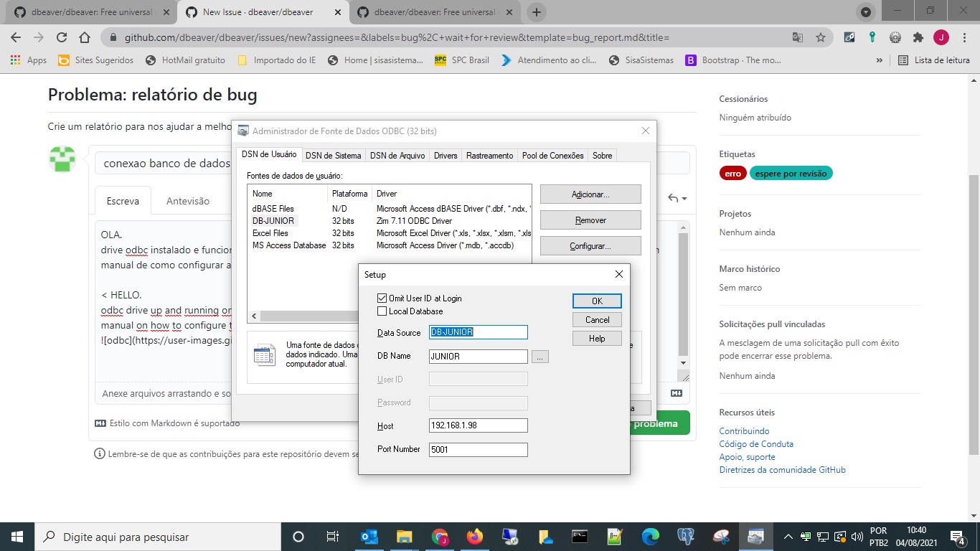
Task: Open Diretrizes da comunidade GitHub link
Action: [x=783, y=470]
